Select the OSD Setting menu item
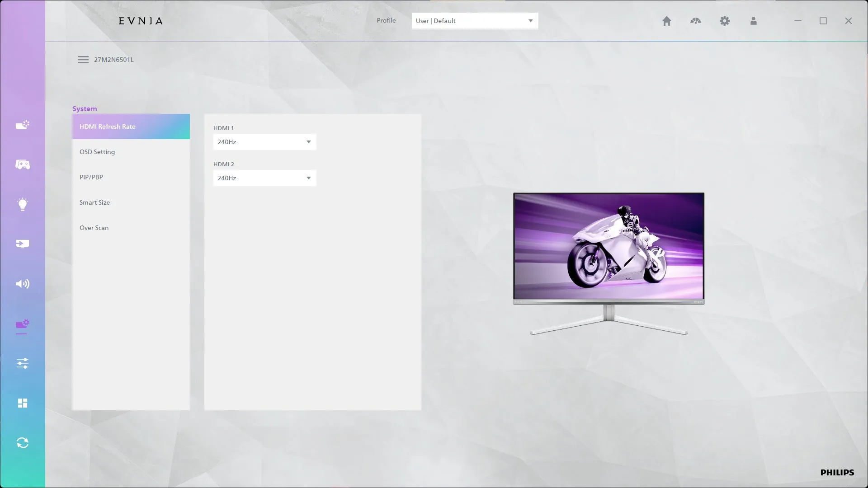The height and width of the screenshot is (488, 868). pyautogui.click(x=97, y=152)
